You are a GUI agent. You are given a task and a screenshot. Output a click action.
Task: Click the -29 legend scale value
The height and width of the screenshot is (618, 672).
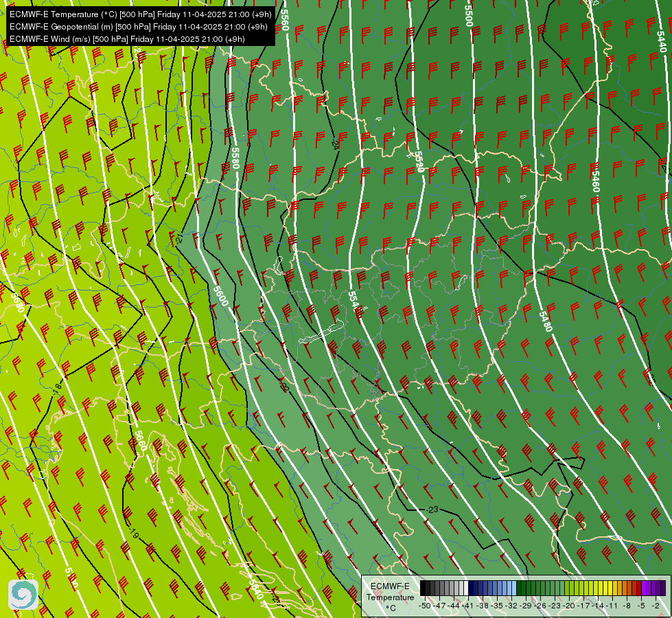tap(526, 606)
